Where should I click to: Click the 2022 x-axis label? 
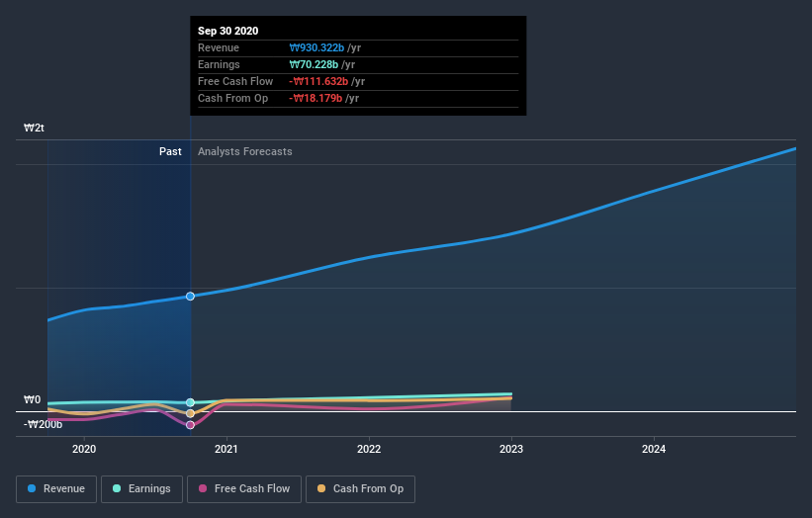point(369,449)
